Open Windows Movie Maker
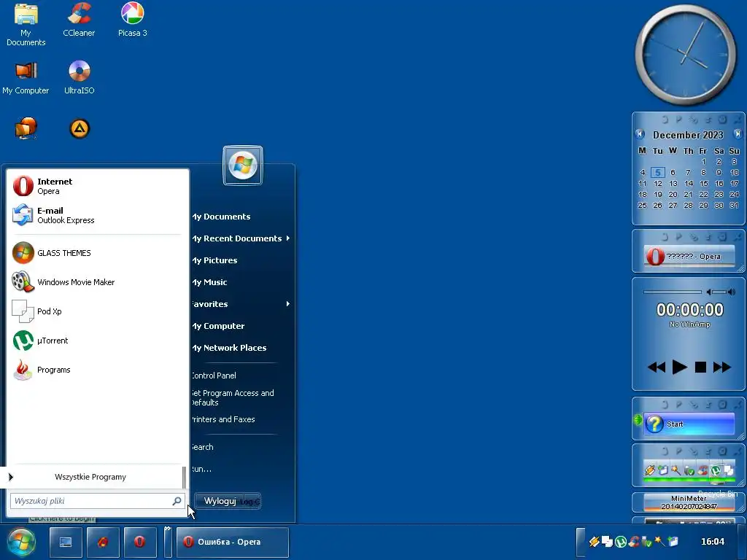This screenshot has height=560, width=747. [98, 282]
